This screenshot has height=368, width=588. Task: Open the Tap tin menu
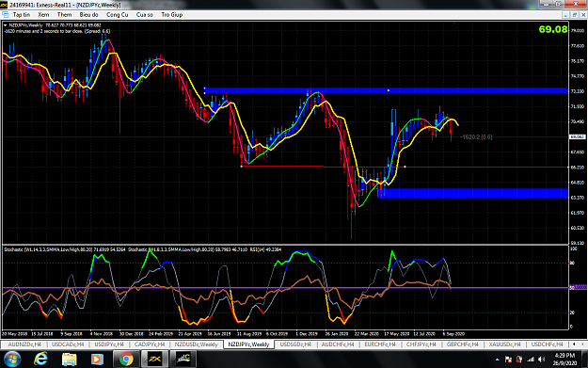coord(22,15)
